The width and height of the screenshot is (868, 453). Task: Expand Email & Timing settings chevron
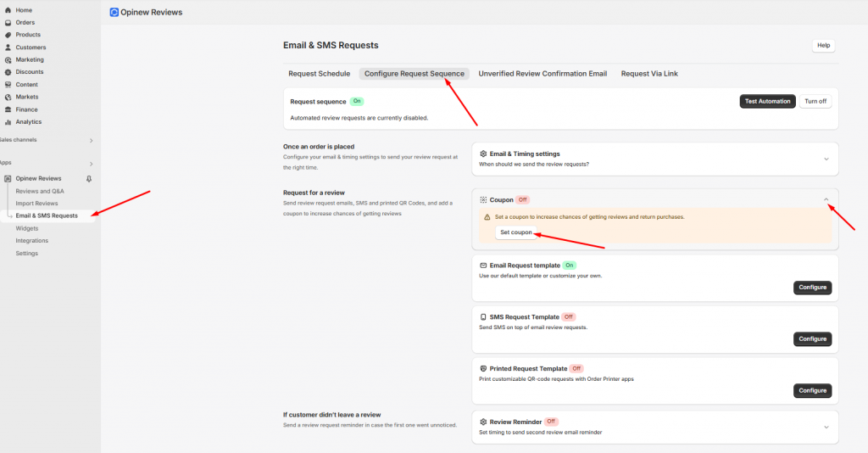826,159
